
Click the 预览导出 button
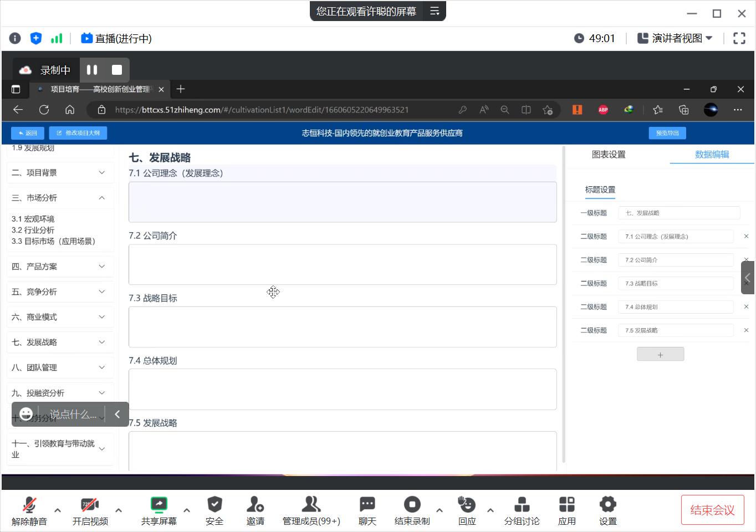pyautogui.click(x=667, y=133)
